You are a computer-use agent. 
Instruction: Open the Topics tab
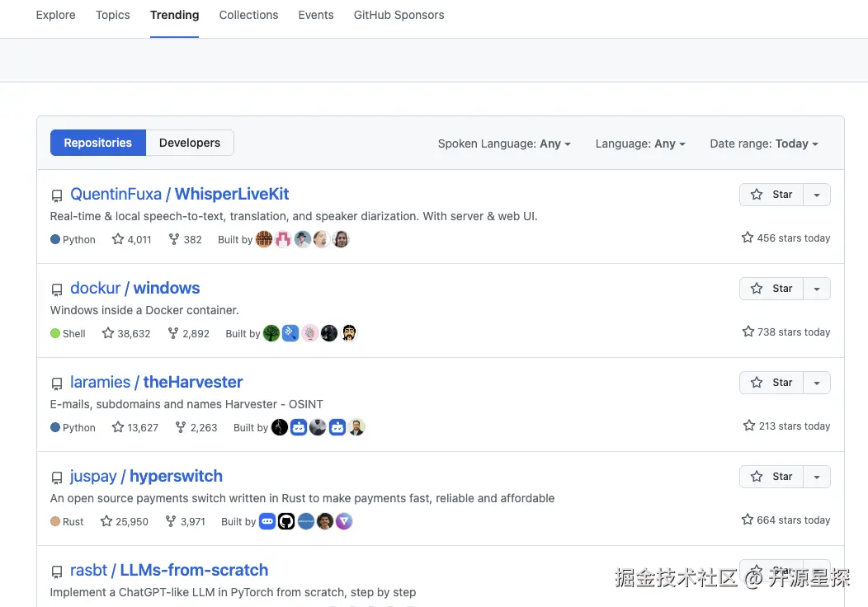pos(112,15)
